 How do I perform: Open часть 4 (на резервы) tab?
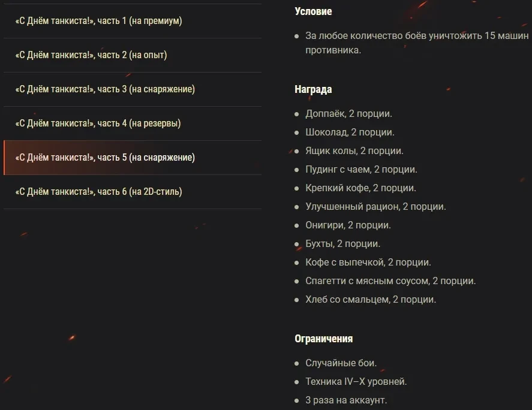pos(98,123)
